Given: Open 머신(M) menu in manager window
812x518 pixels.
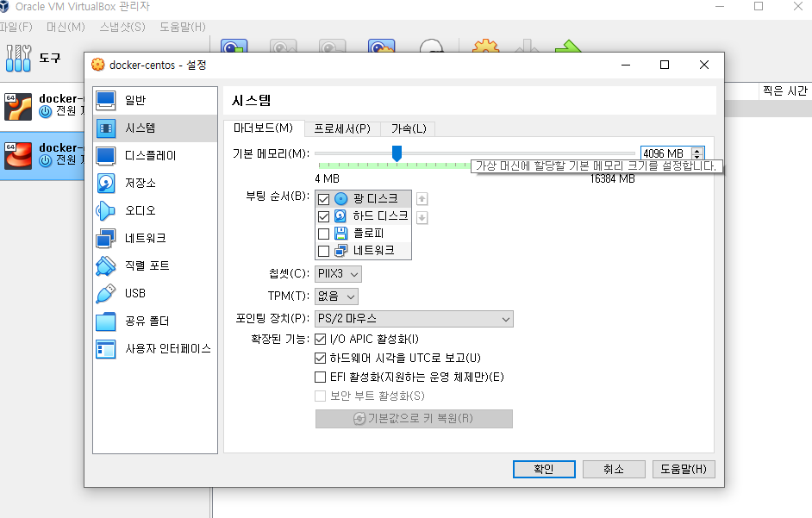Looking at the screenshot, I should click(x=66, y=27).
